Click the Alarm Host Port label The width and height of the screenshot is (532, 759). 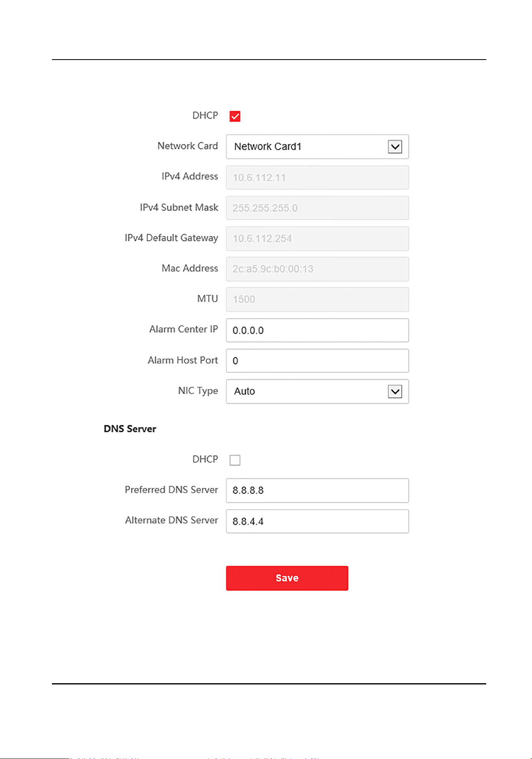pyautogui.click(x=183, y=360)
